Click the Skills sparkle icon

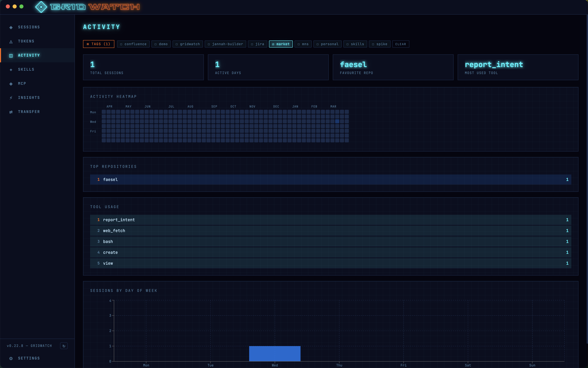11,70
